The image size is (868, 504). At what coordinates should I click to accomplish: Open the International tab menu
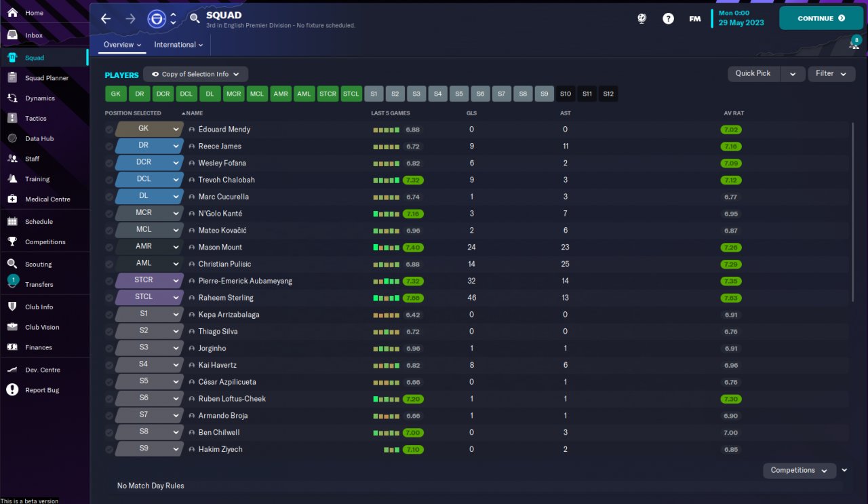click(x=179, y=45)
